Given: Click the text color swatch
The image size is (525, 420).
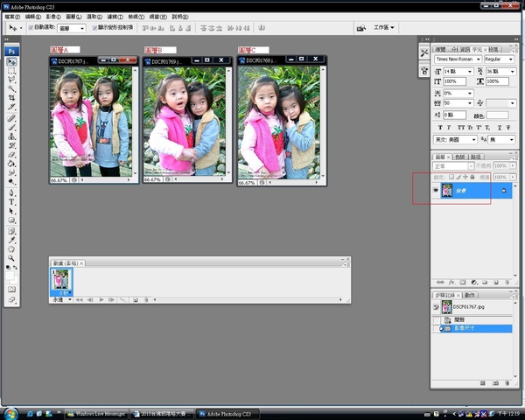Looking at the screenshot, I should (498, 115).
